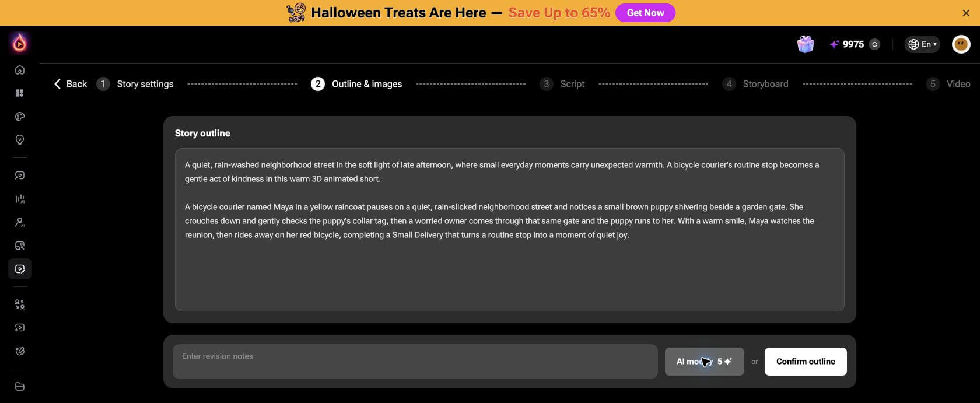Viewport: 980px width, 403px height.
Task: Close the Halloween promo banner
Action: click(x=966, y=13)
